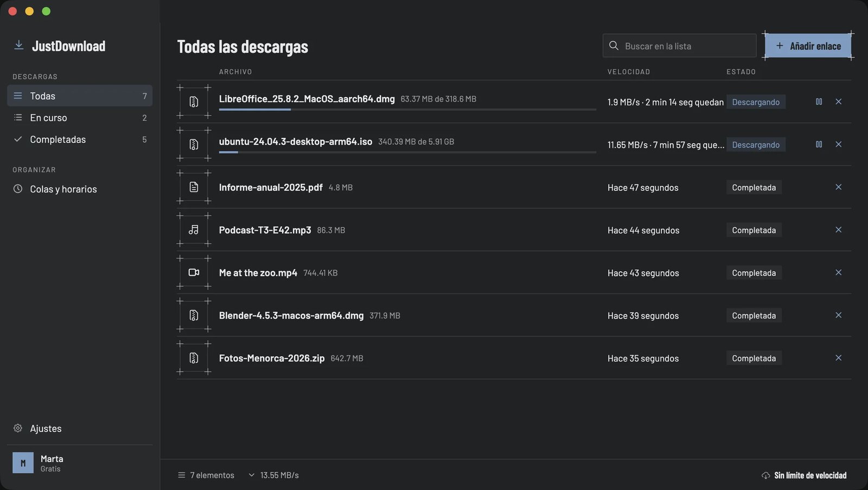Show En curso downloads

[x=80, y=117]
